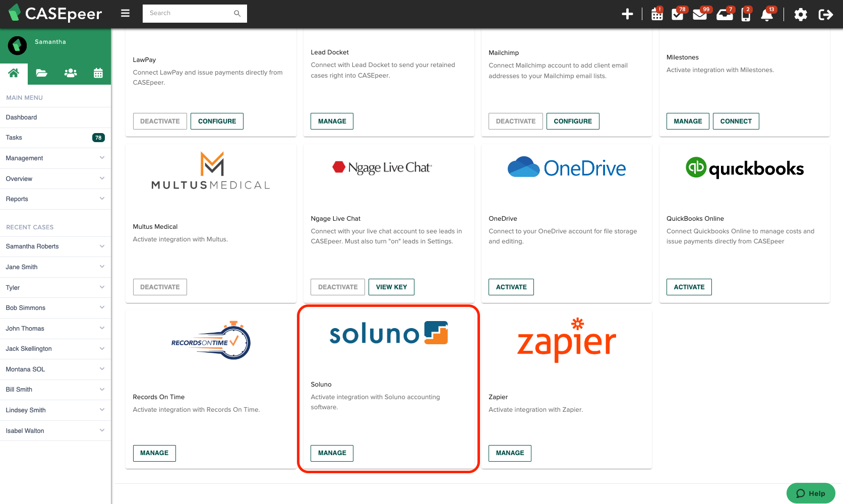The width and height of the screenshot is (843, 504).
Task: Open the bell notifications icon
Action: (767, 14)
